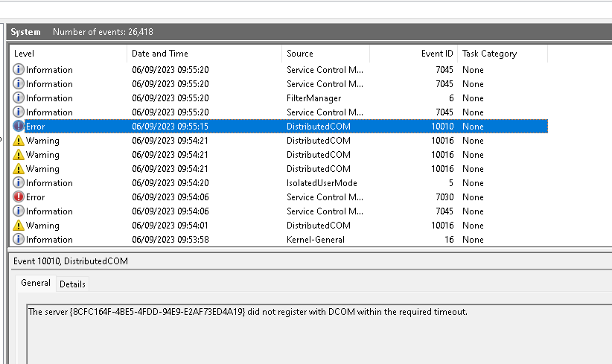
Task: Click the DistributedCOM source at 09:54:01
Action: 319,226
